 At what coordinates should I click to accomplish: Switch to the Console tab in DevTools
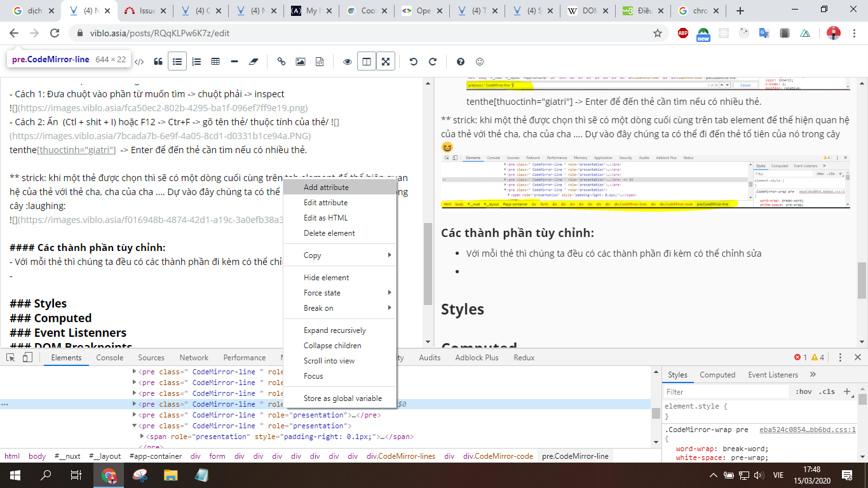click(x=110, y=358)
